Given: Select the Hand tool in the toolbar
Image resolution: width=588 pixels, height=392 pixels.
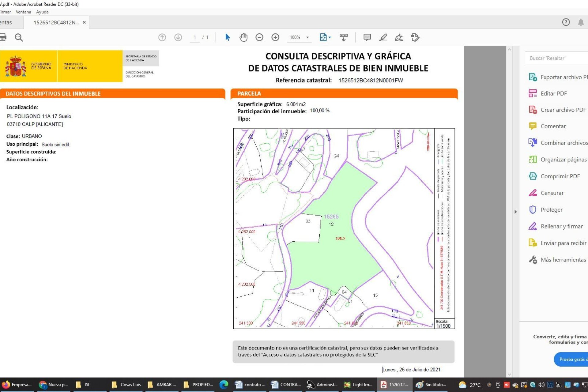Looking at the screenshot, I should (x=243, y=37).
